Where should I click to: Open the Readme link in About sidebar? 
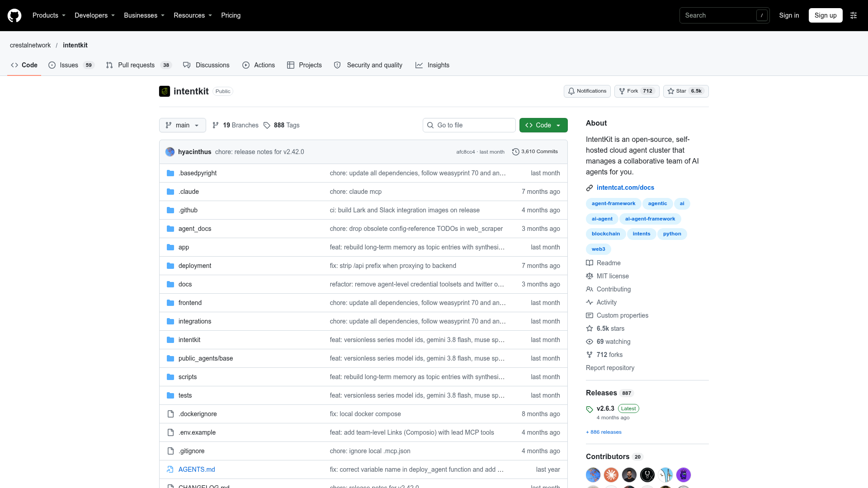click(x=604, y=263)
